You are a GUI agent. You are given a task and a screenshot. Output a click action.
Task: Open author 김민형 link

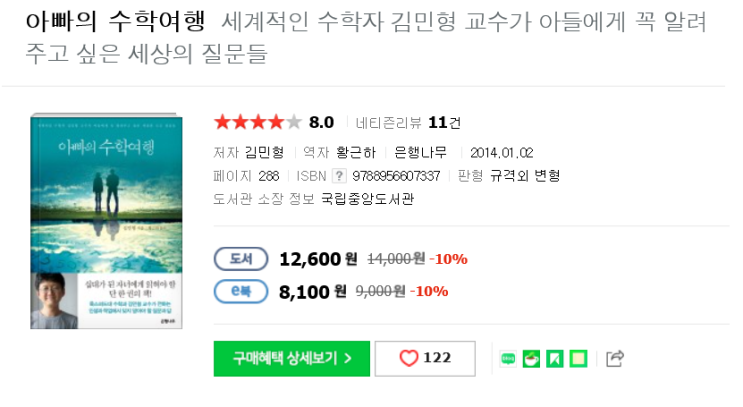pos(264,153)
